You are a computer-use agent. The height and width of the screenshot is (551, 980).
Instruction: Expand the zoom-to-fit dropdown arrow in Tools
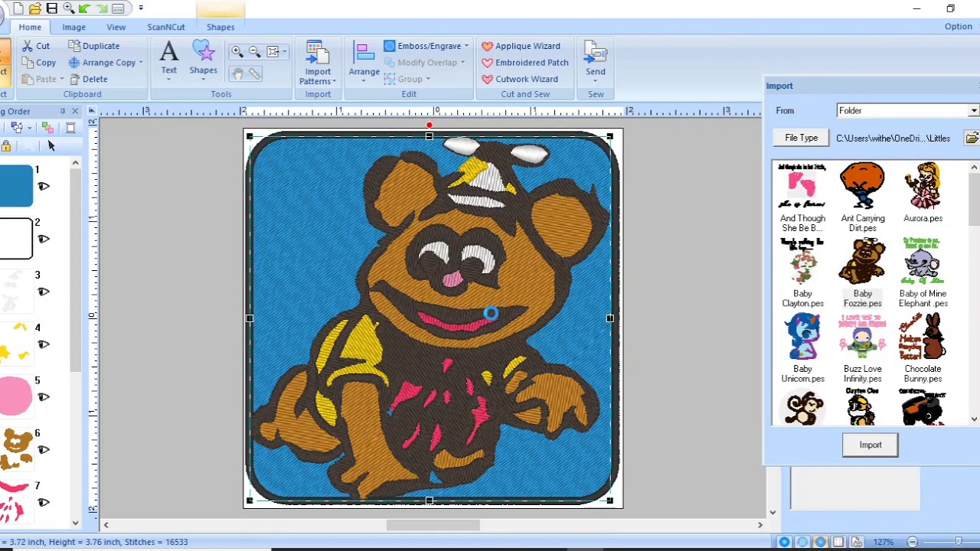(284, 52)
